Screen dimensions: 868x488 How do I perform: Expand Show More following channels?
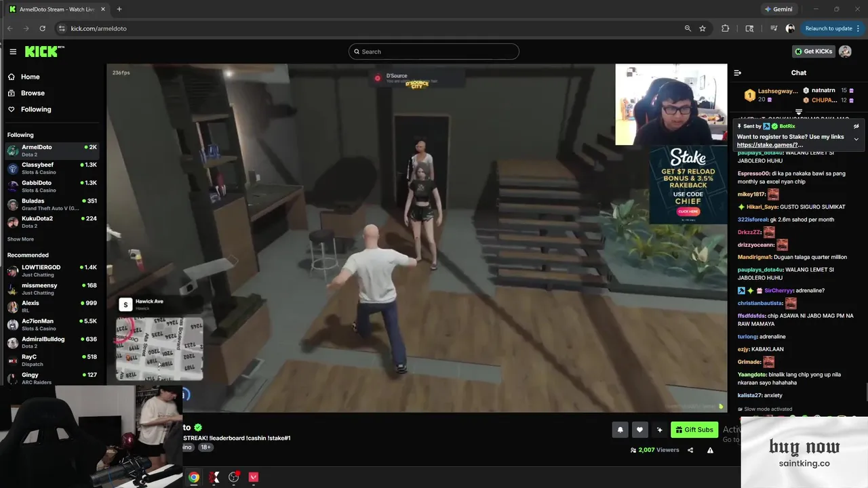click(20, 239)
